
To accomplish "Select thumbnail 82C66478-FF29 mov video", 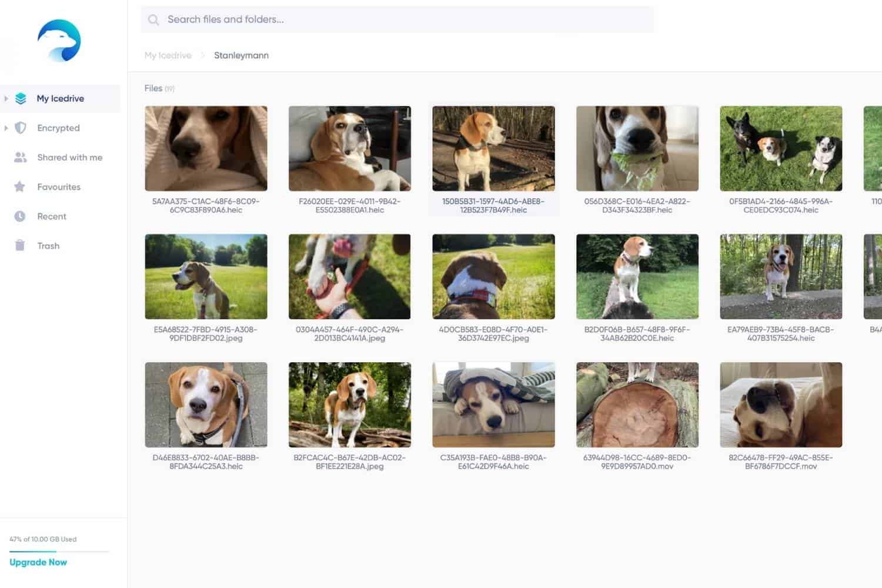I will [x=781, y=405].
